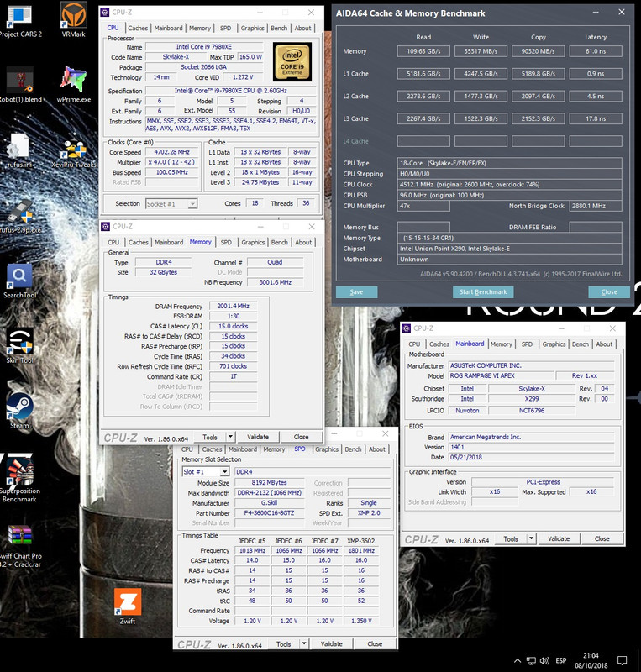Click the CPU-Z title icon of the Mainboard window

pos(406,328)
